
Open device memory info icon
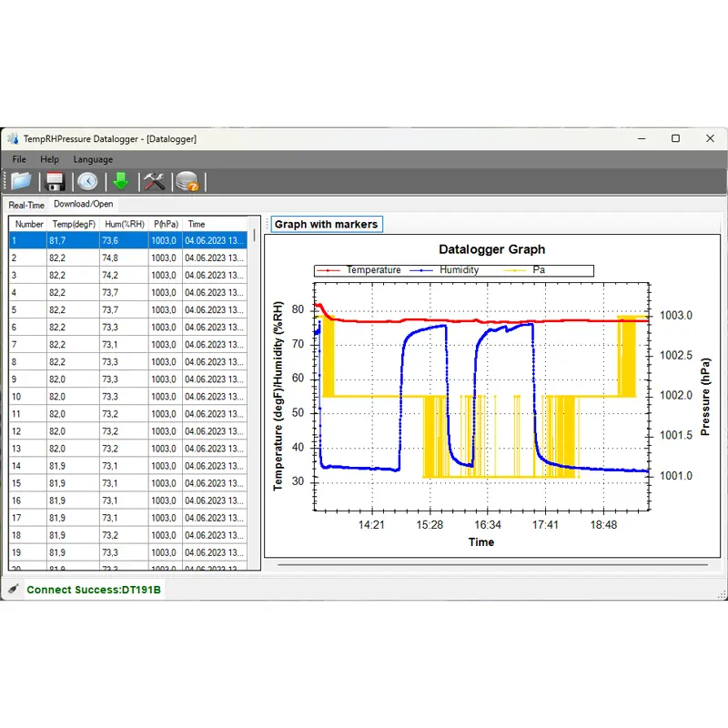187,180
